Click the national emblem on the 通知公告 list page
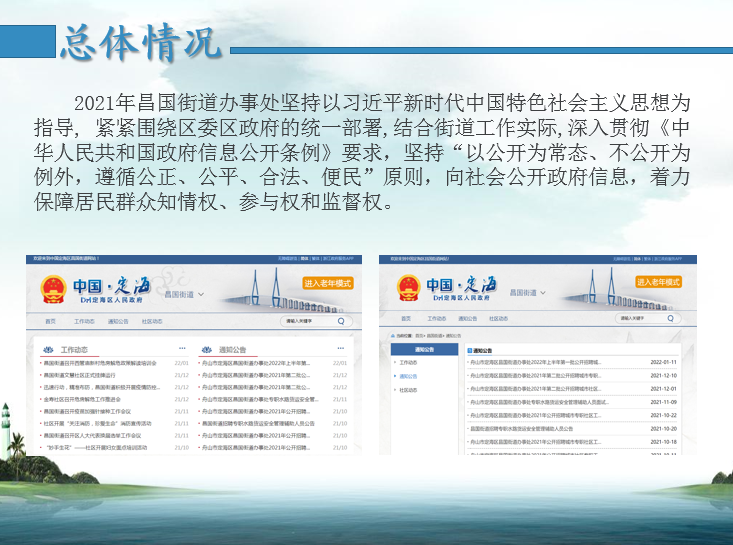 [x=407, y=290]
